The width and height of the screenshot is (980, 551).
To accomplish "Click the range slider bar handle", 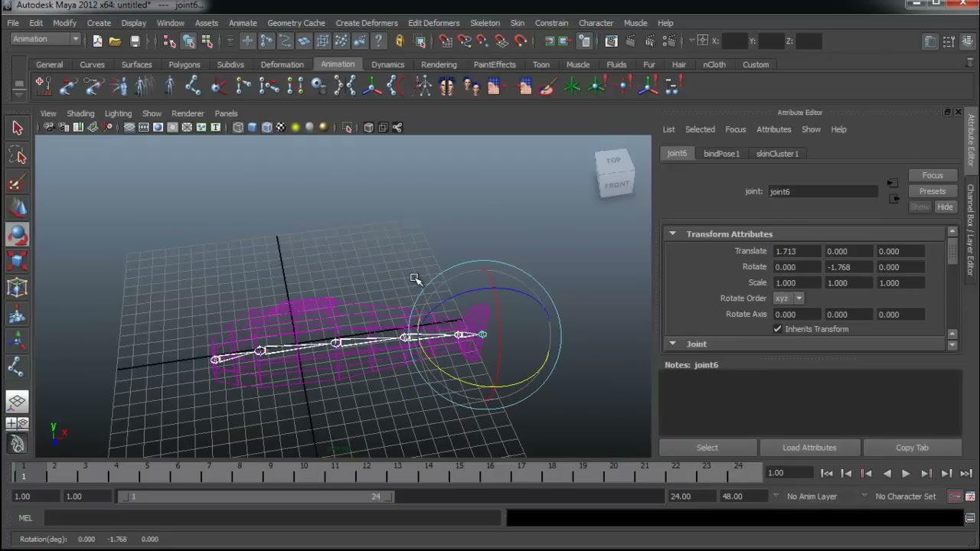I will point(256,496).
